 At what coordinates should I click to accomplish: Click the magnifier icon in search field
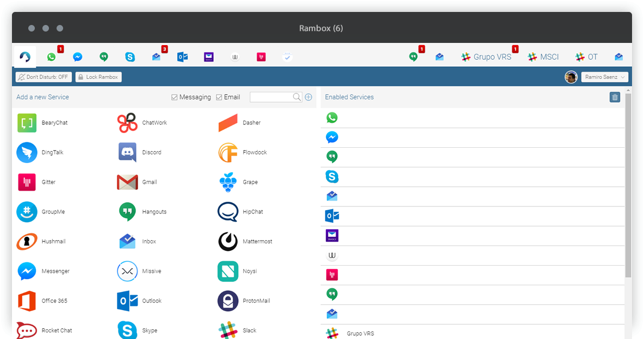click(297, 97)
